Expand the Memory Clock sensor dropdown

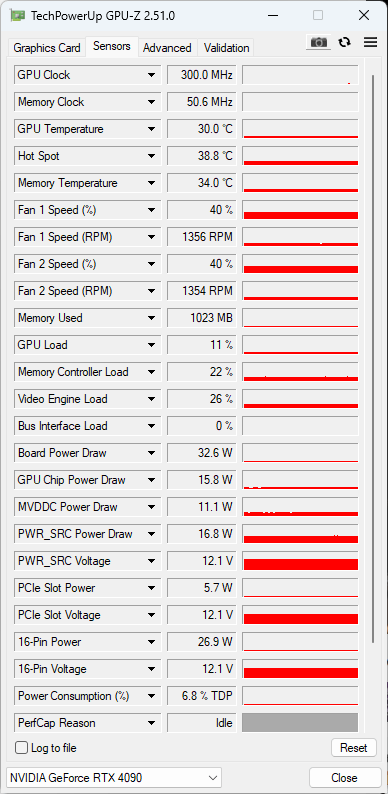point(151,102)
